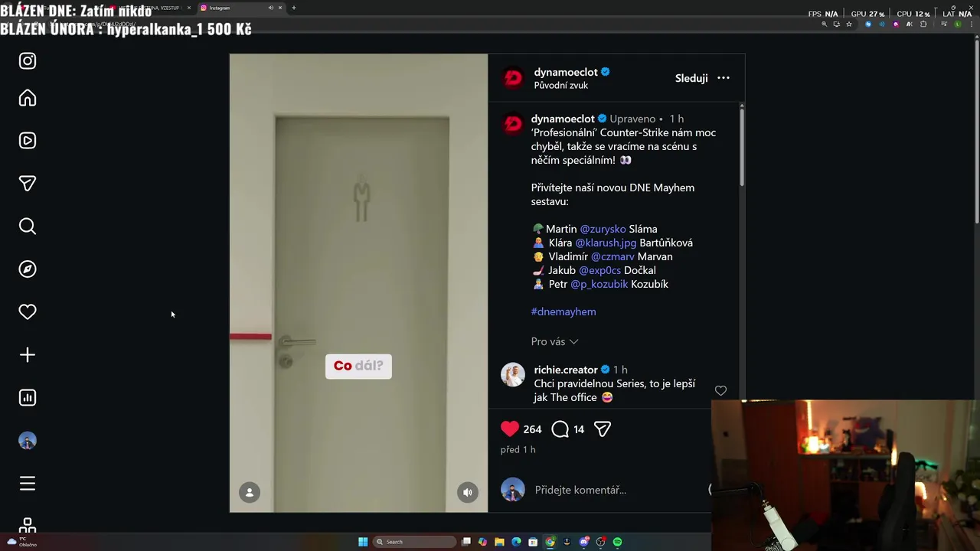This screenshot has width=980, height=551.
Task: Open the #dnemayhem hashtag link
Action: pos(563,311)
